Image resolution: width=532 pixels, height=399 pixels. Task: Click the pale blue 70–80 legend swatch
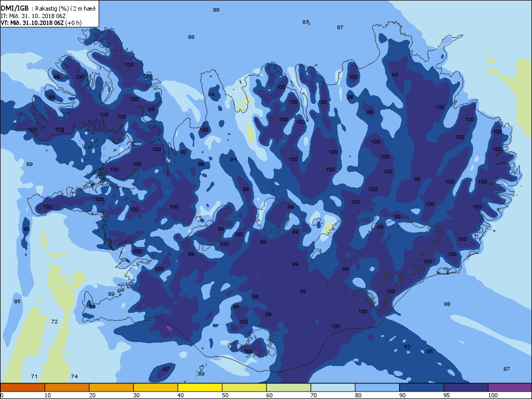(x=333, y=387)
